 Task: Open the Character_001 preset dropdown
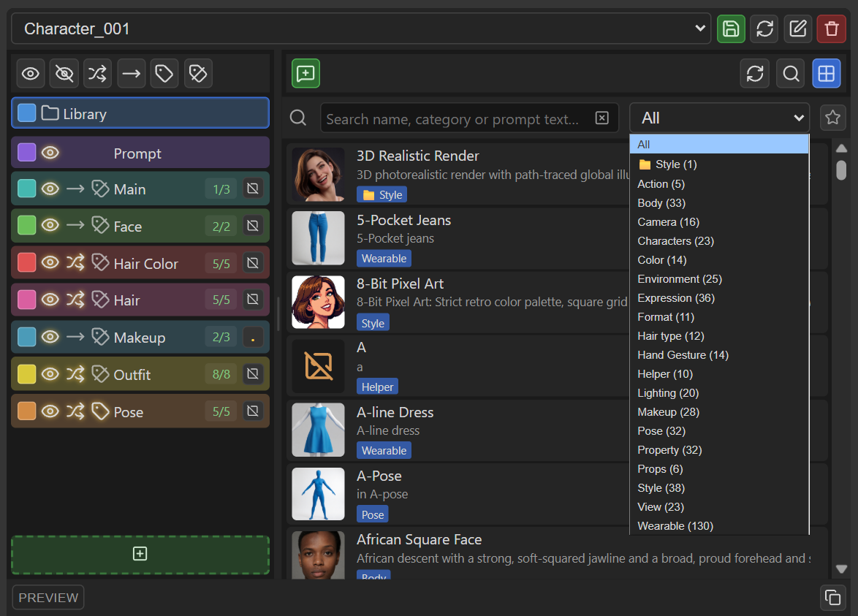click(x=361, y=28)
